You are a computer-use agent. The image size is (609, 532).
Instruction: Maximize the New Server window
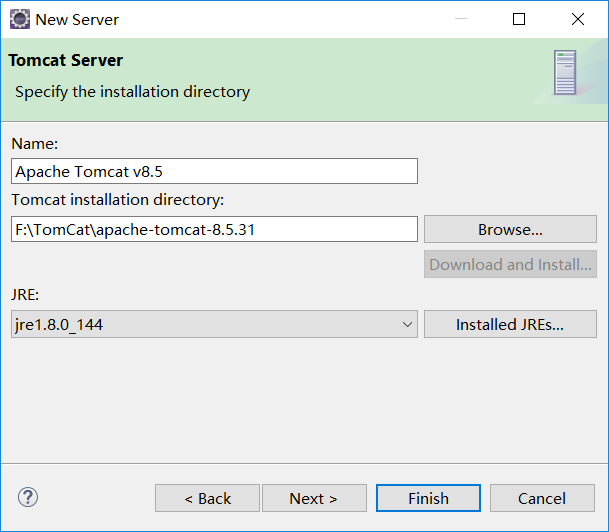519,19
